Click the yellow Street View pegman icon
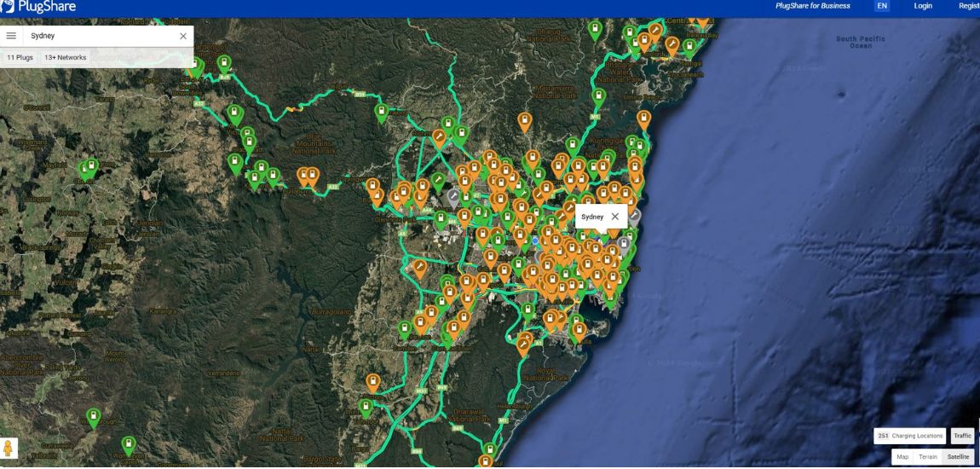Viewport: 980px width, 469px height. click(9, 449)
